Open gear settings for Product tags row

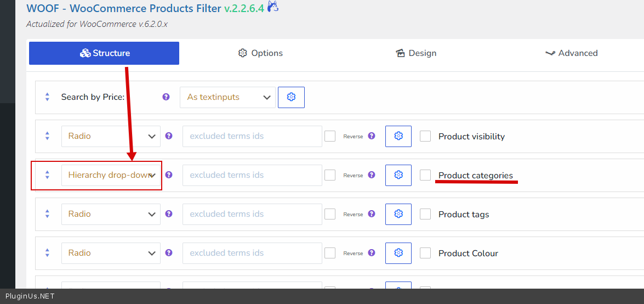coord(398,214)
